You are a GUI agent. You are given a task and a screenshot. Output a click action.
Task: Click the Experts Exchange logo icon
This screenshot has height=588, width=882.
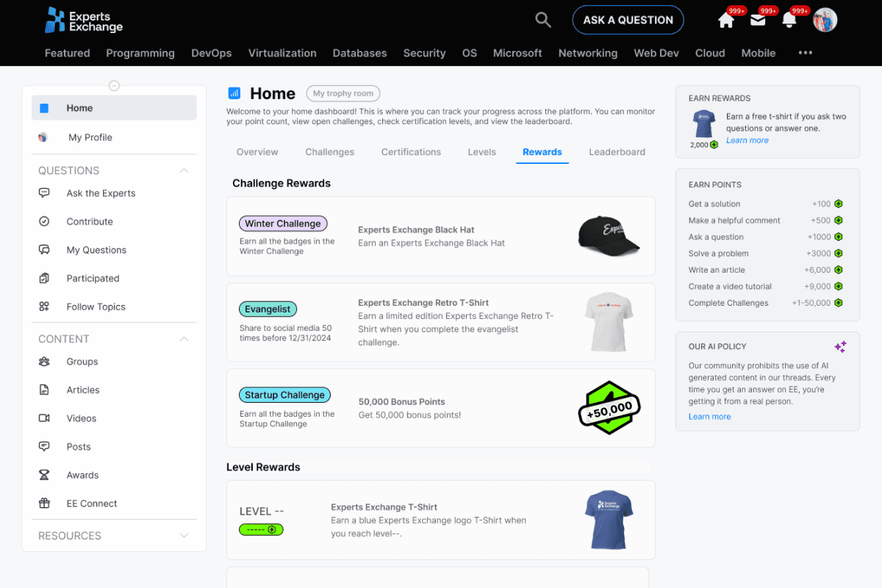coord(55,20)
